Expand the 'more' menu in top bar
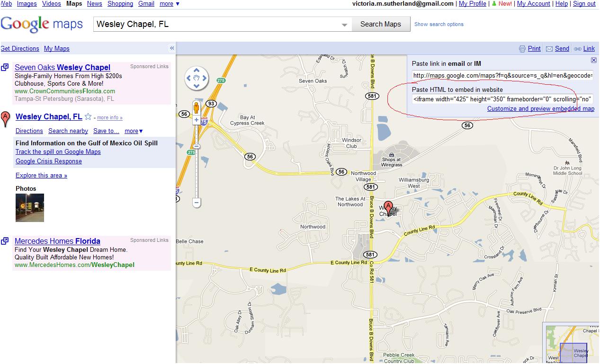Image resolution: width=600 pixels, height=364 pixels. (x=170, y=4)
